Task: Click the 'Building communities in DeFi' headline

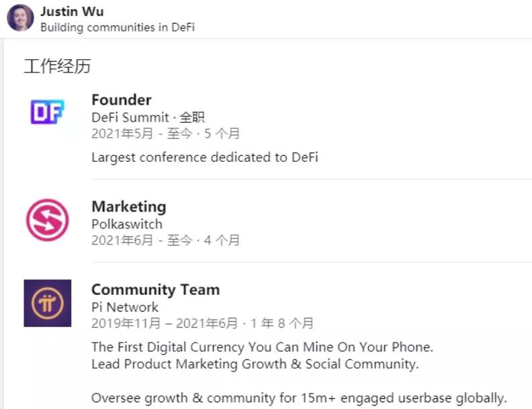Action: [118, 28]
